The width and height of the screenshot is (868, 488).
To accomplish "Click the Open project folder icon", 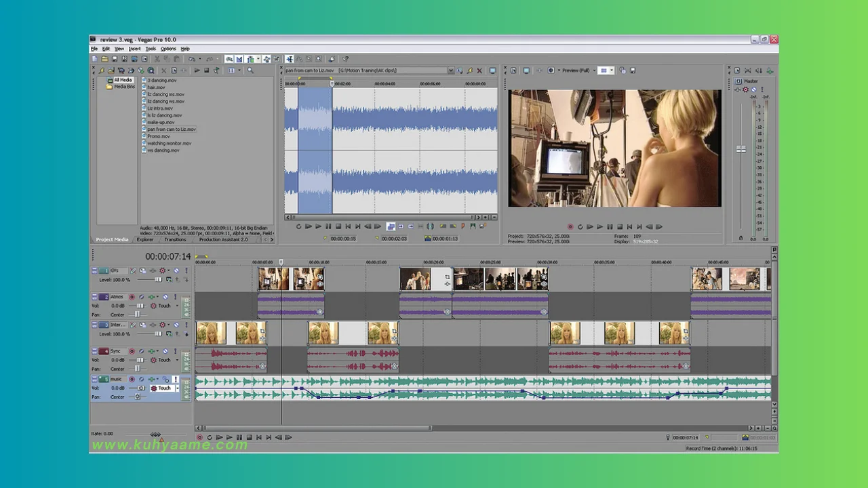I will coord(104,59).
